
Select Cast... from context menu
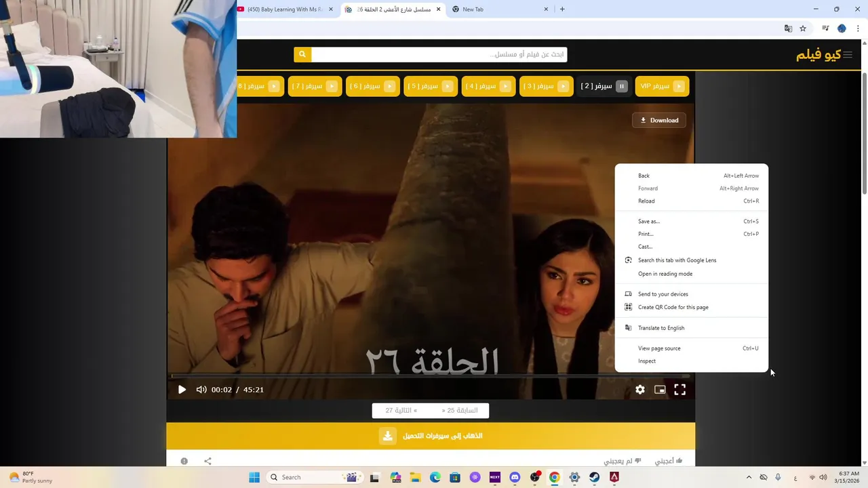pyautogui.click(x=692, y=247)
